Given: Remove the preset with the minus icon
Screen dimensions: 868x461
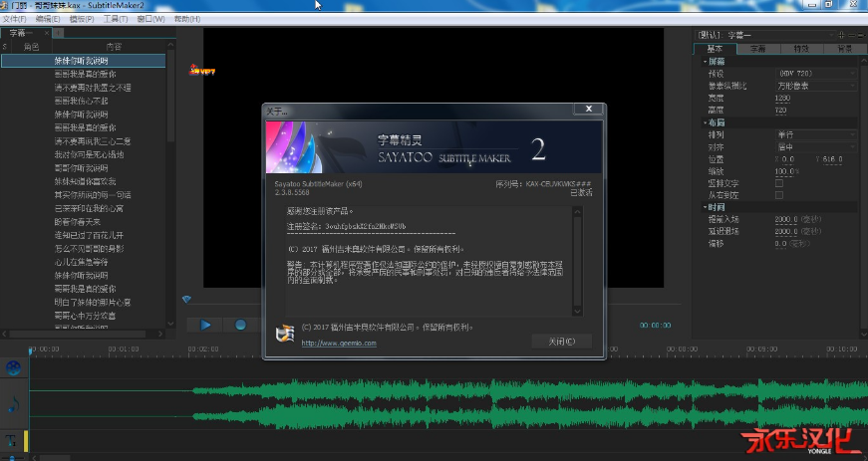Looking at the screenshot, I should (x=852, y=35).
